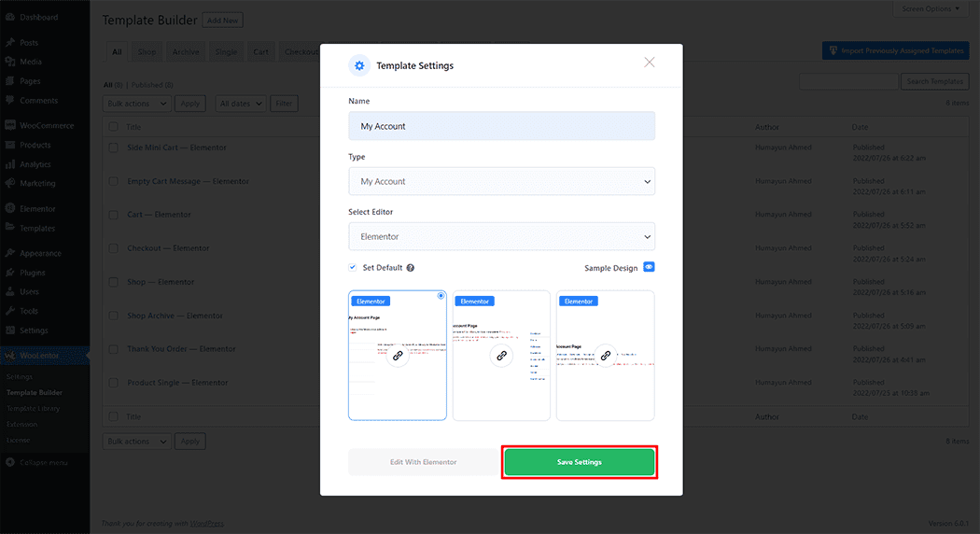Viewport: 980px width, 534px height.
Task: Click link icon on third template thumbnail
Action: click(605, 356)
